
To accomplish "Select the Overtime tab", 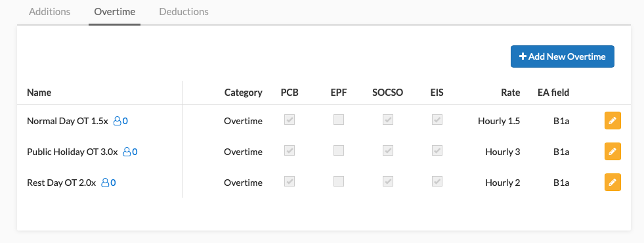I will coord(115,12).
